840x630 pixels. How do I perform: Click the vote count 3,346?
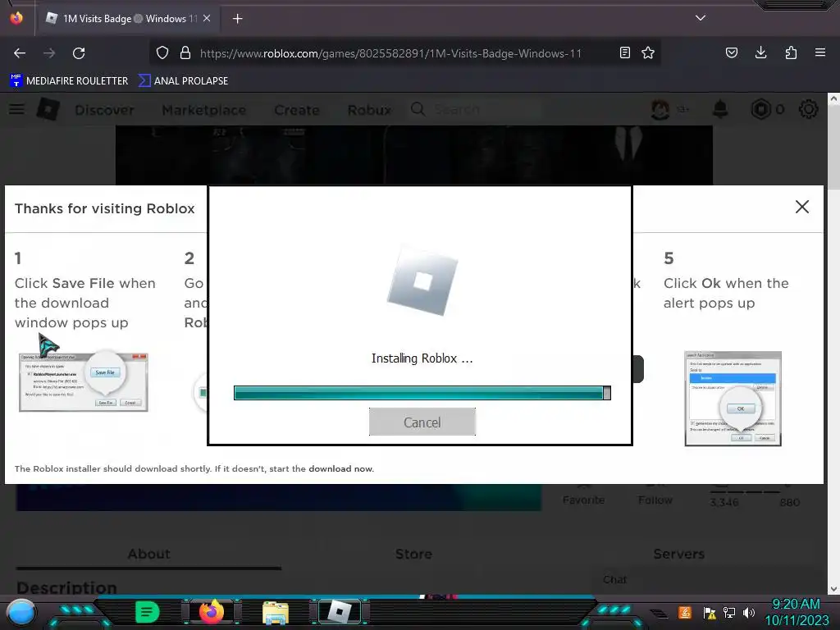pyautogui.click(x=724, y=502)
